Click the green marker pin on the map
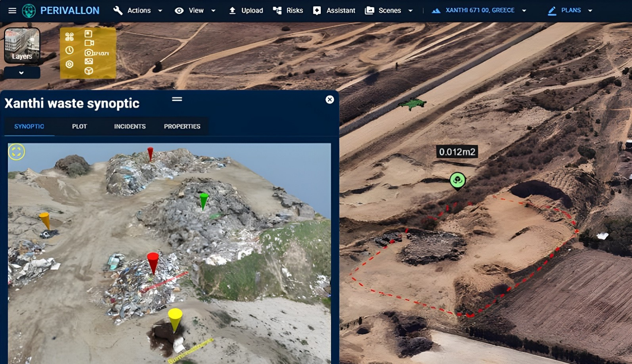The width and height of the screenshot is (632, 364). coord(457,181)
